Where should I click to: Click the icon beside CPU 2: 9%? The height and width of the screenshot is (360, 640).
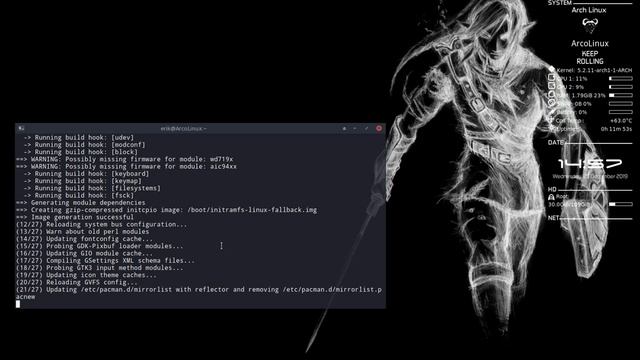coord(551,86)
